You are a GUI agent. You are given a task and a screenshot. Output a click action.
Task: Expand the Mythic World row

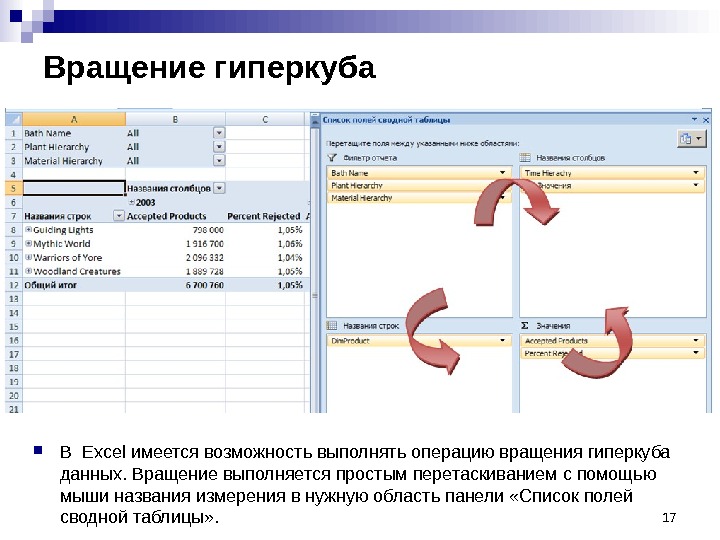28,243
